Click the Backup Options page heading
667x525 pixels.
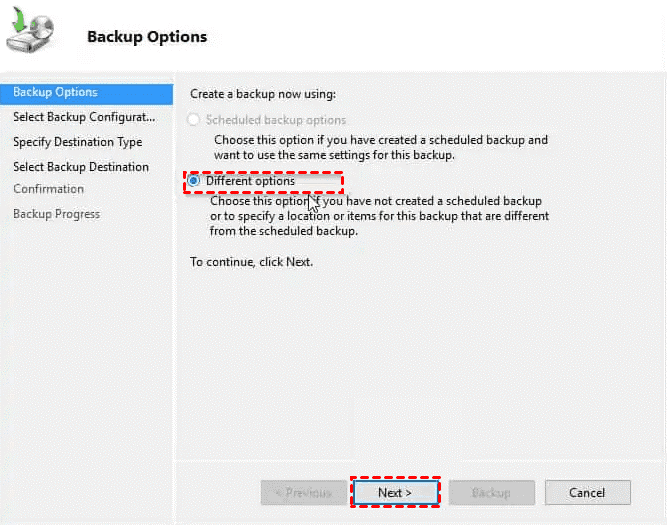tap(147, 37)
